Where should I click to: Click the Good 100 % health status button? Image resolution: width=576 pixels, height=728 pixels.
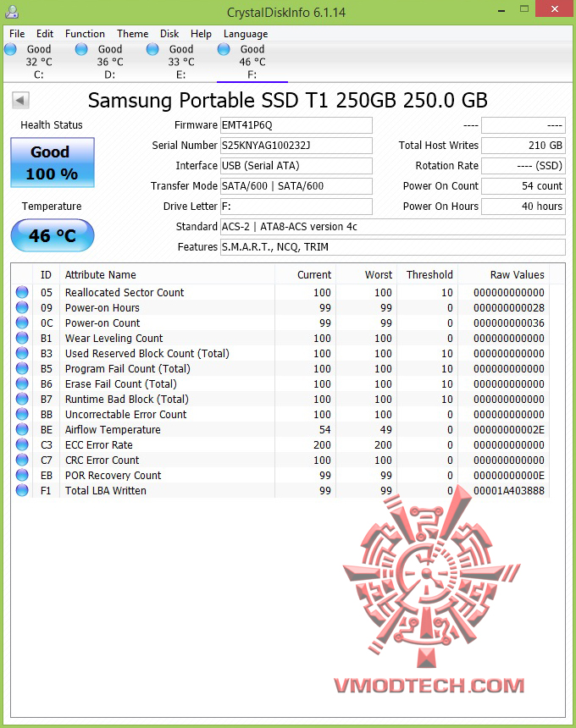[x=53, y=163]
